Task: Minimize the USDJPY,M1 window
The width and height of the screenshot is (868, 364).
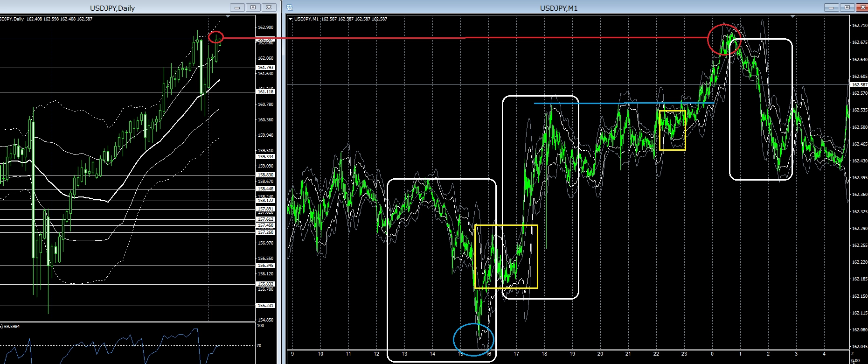Action: tap(832, 7)
